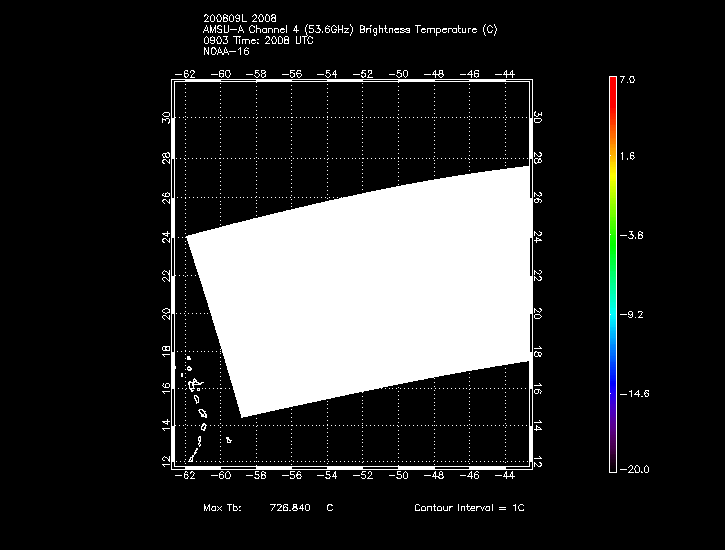Screen dimensions: 725x550
Task: Click the Max Tb value 726.840
Action: coord(289,508)
